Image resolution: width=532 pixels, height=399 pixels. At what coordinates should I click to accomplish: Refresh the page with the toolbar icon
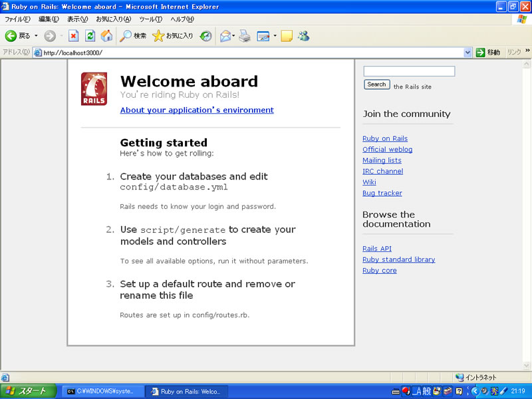(x=90, y=36)
